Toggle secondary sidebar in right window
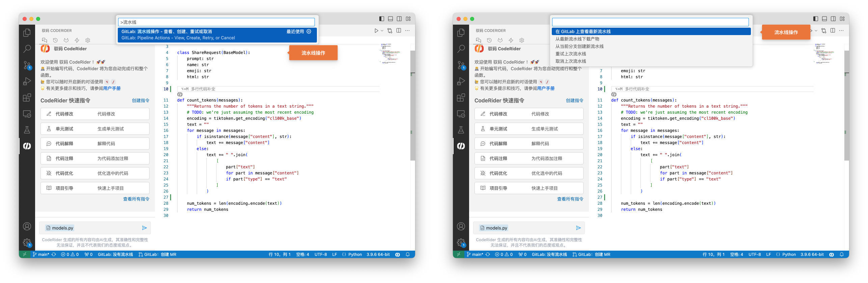868x283 pixels. [833, 19]
